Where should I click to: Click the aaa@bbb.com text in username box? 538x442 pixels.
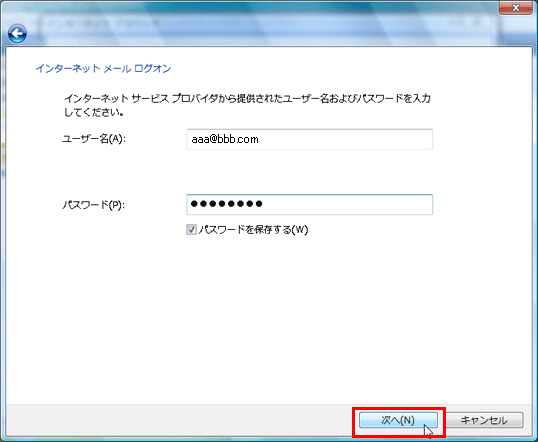point(225,139)
